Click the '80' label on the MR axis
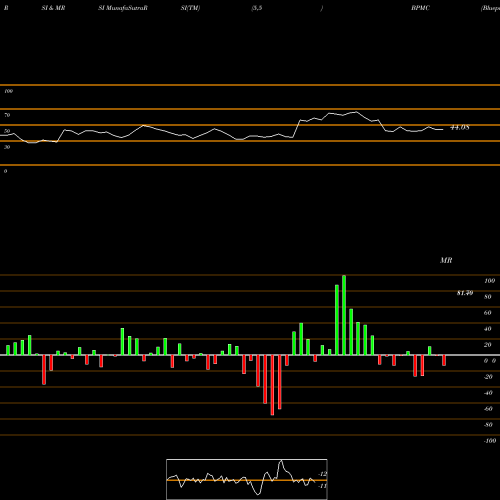 (488, 297)
